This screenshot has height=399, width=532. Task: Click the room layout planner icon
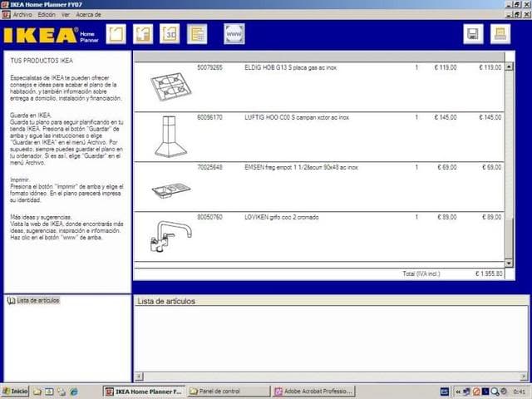point(116,34)
